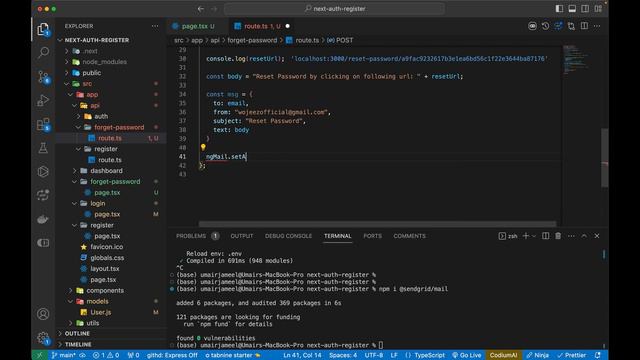Expand the OUTLINE section
The width and height of the screenshot is (640, 360).
pyautogui.click(x=77, y=333)
